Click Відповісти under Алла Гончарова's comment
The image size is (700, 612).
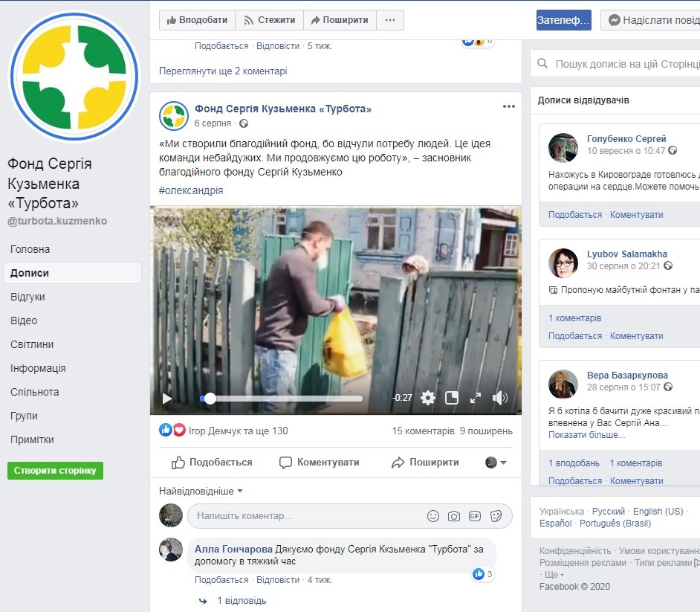coord(278,580)
